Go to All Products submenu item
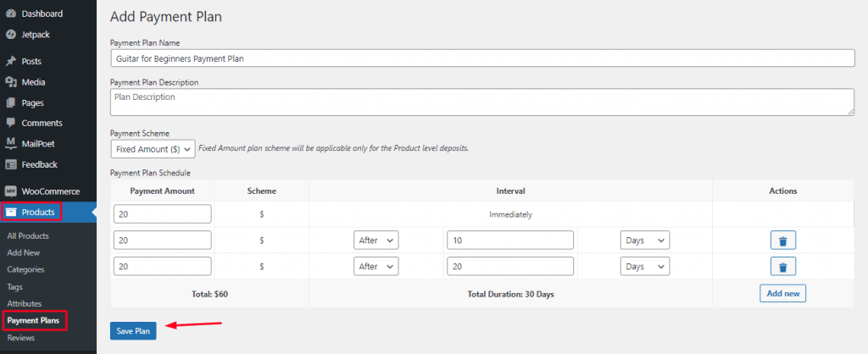Screen dimensions: 868x354 (x=28, y=235)
